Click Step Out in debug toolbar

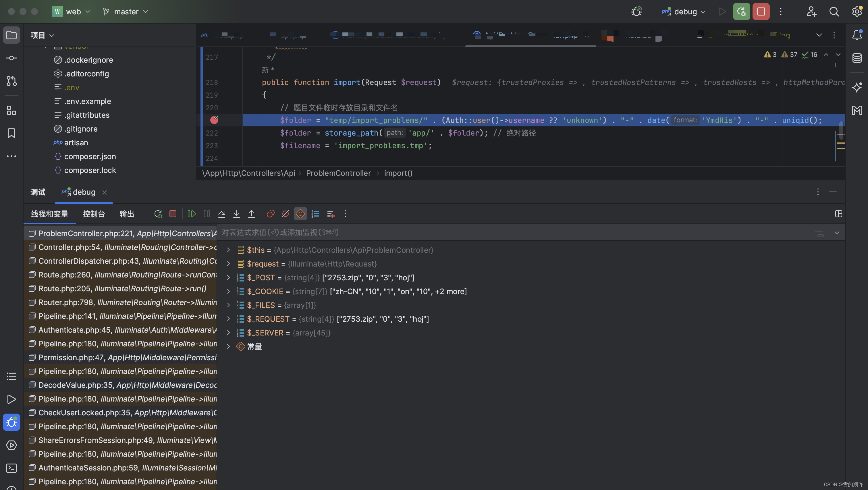click(x=251, y=214)
